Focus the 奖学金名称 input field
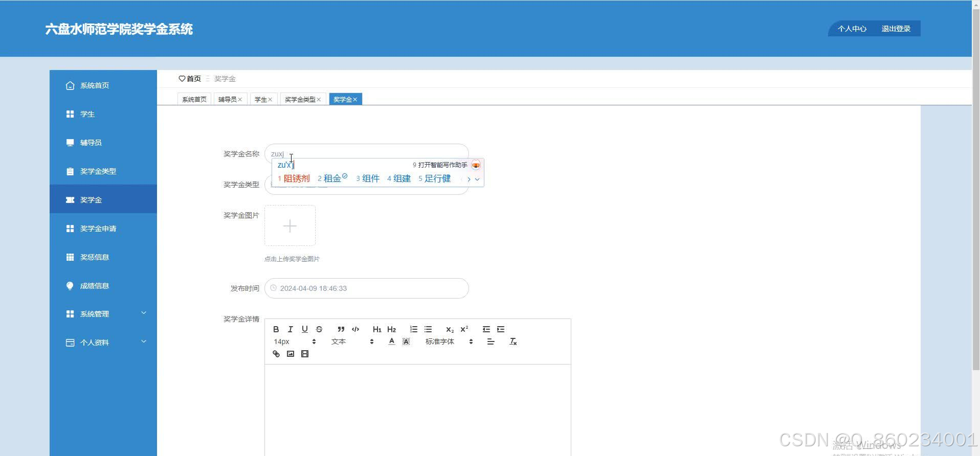 pos(366,154)
